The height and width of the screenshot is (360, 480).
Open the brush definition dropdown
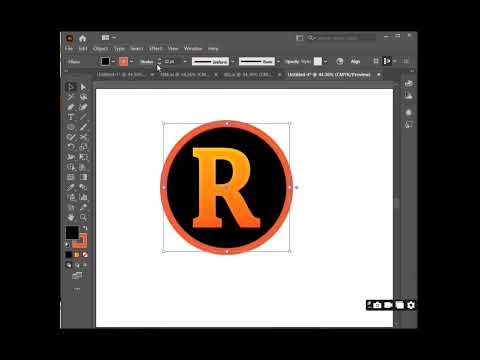coord(278,61)
